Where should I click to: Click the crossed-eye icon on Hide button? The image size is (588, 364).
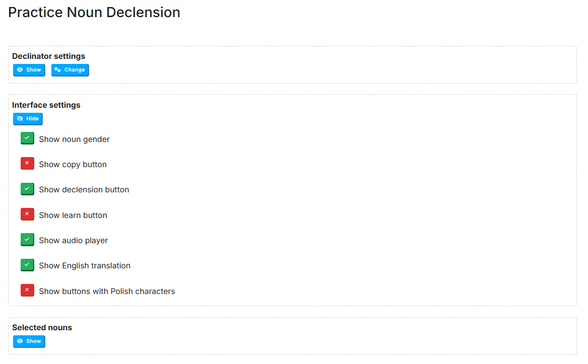point(20,119)
